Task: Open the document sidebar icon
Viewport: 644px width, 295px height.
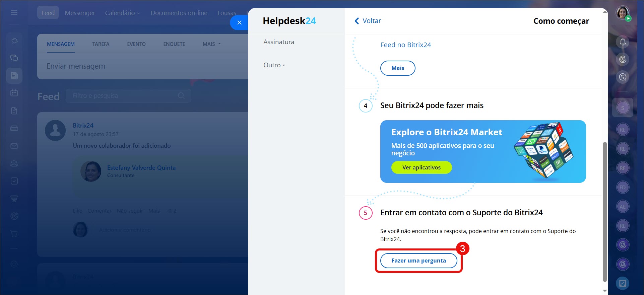Action: click(x=14, y=110)
